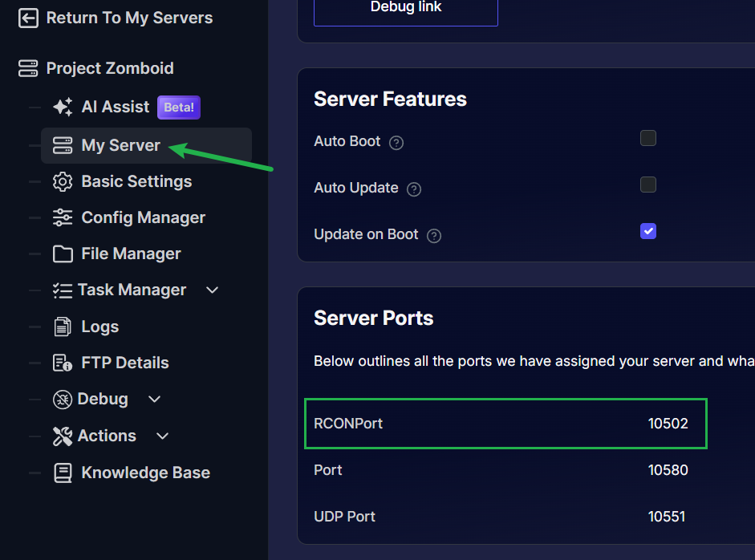
Task: Expand the Debug submenu chevron
Action: coord(155,400)
